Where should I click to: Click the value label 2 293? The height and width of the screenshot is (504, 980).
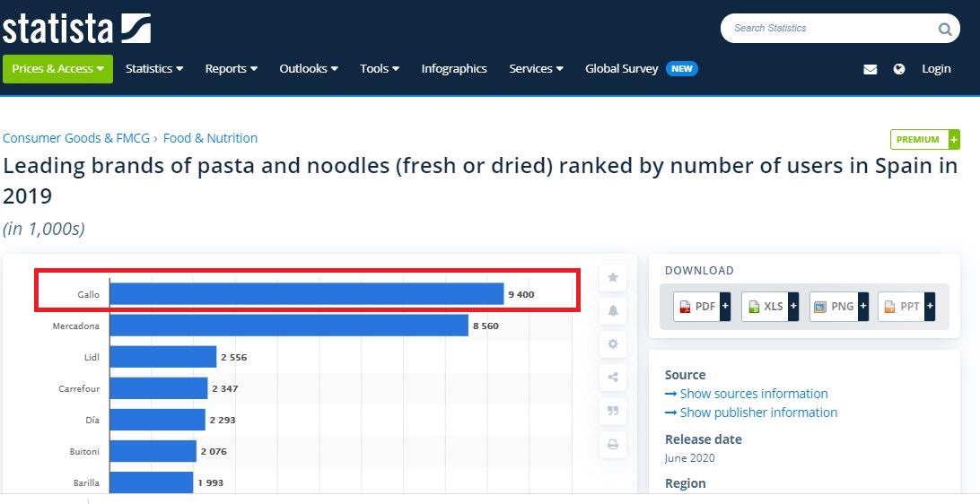223,420
